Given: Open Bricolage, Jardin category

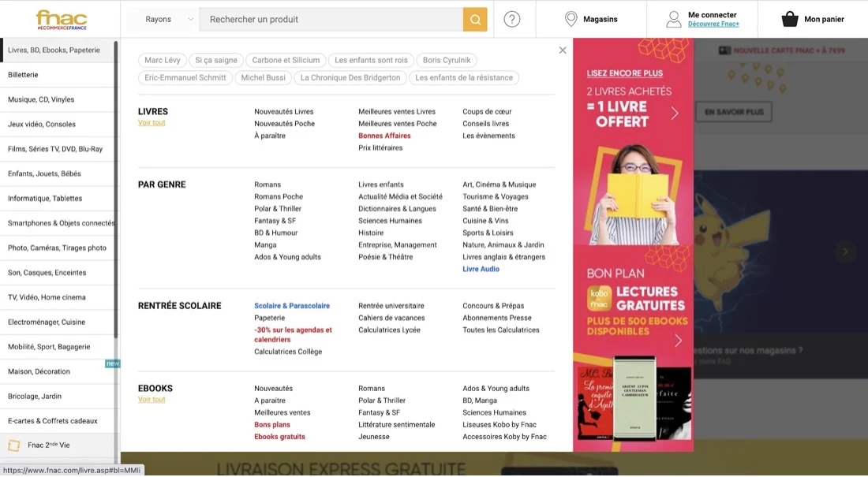Looking at the screenshot, I should tap(59, 397).
